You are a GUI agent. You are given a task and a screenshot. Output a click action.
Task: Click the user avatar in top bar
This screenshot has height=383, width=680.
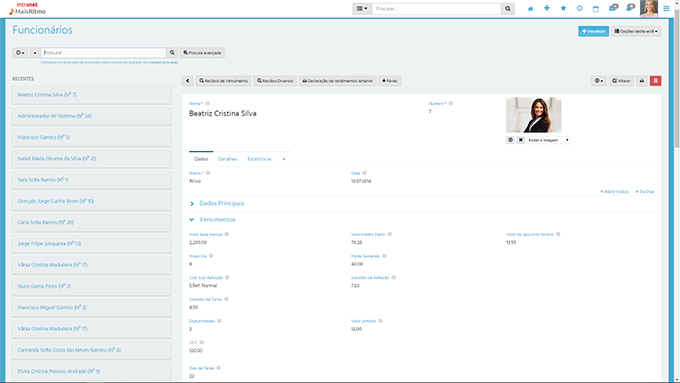649,8
